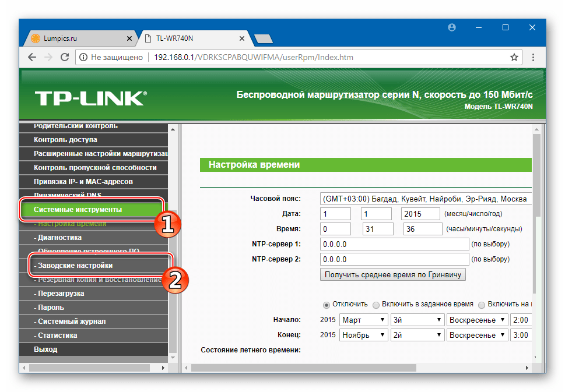565x392 pixels.
Task: Open a new tab with the tab button
Action: (264, 38)
